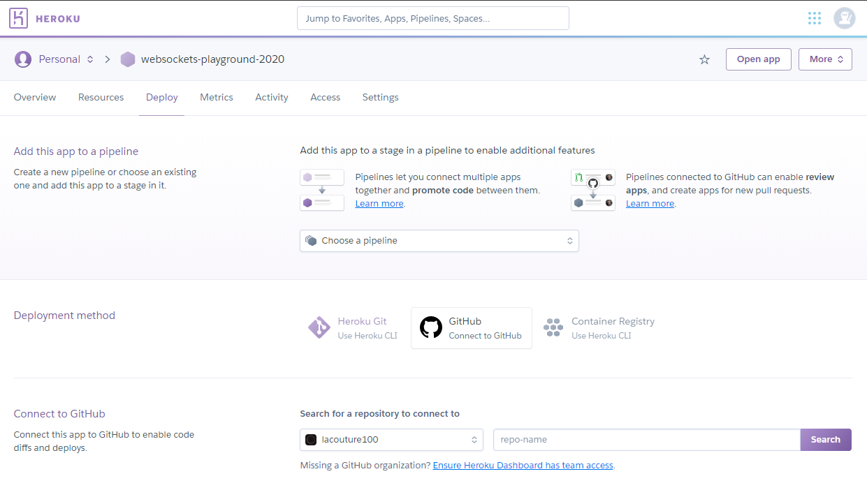Focus the repo-name input field
The width and height of the screenshot is (867, 504).
647,440
